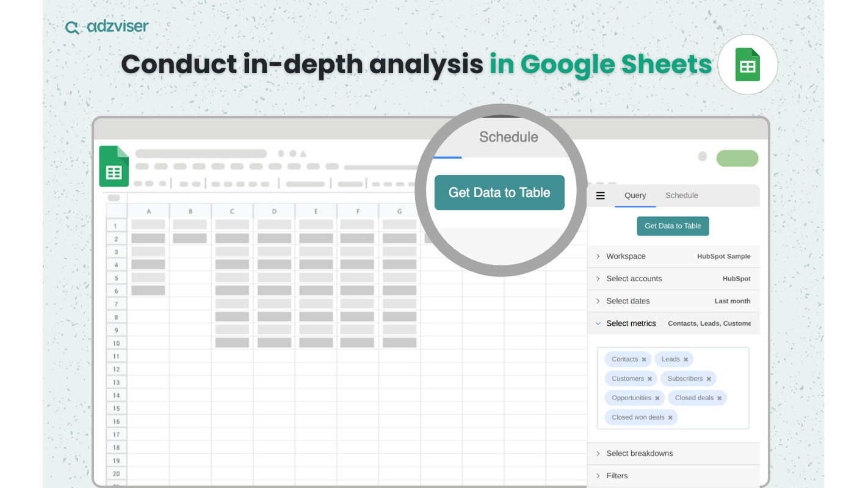Remove the Subscribers metric chip
868x488 pixels.
[x=709, y=379]
